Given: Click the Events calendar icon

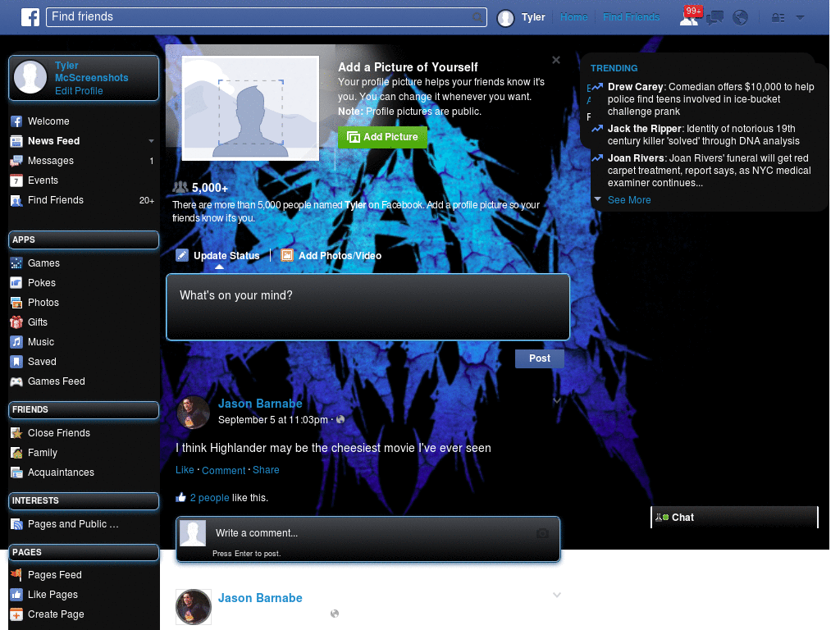Looking at the screenshot, I should (x=16, y=180).
